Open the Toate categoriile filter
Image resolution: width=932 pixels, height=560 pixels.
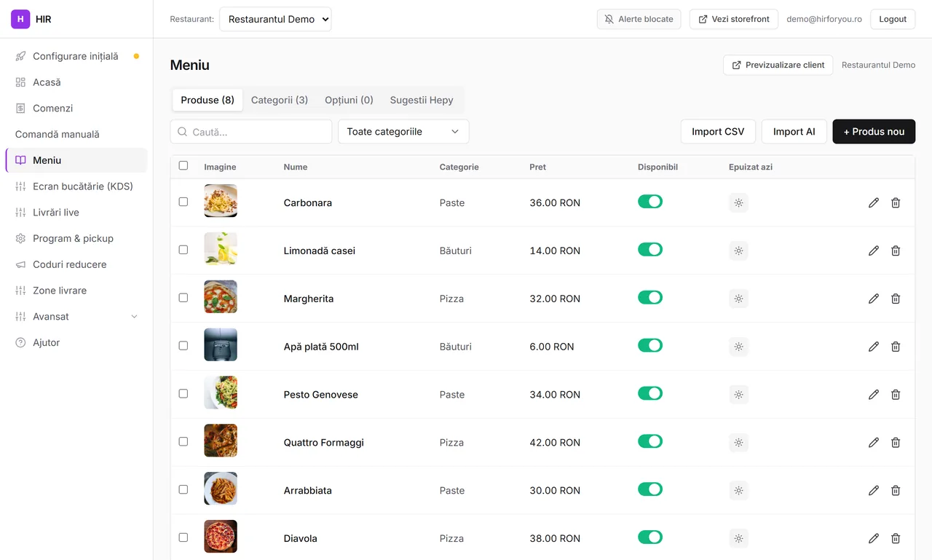tap(403, 132)
